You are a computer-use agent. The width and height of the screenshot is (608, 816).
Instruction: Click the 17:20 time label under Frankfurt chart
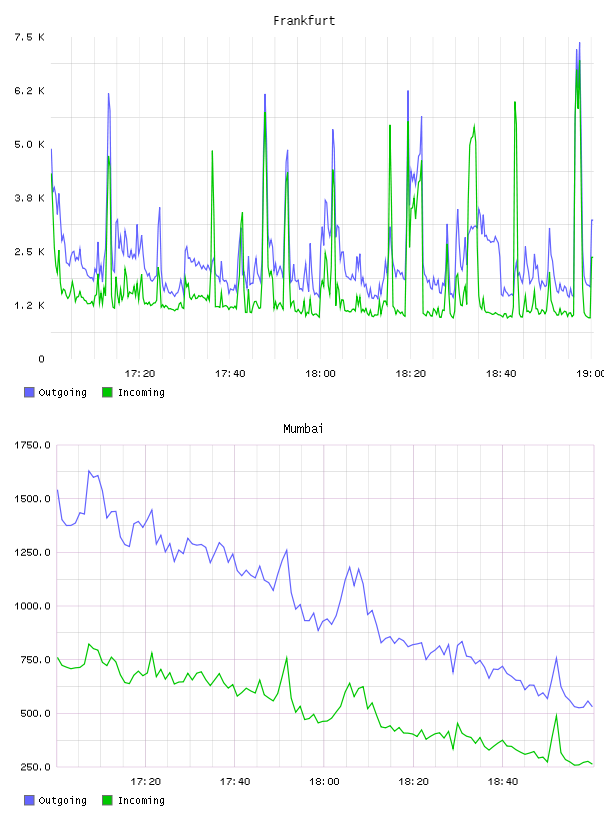140,374
